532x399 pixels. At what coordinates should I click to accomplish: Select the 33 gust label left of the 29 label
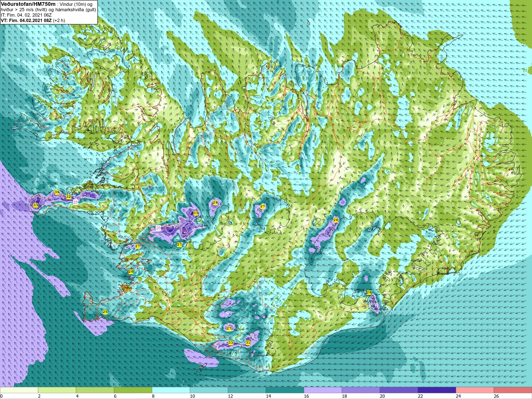(x=196, y=213)
